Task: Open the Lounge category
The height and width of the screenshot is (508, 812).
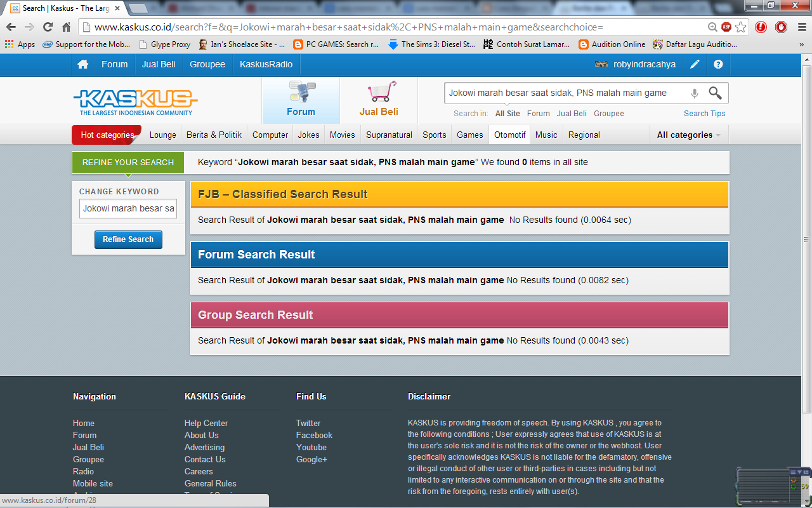Action: [163, 135]
